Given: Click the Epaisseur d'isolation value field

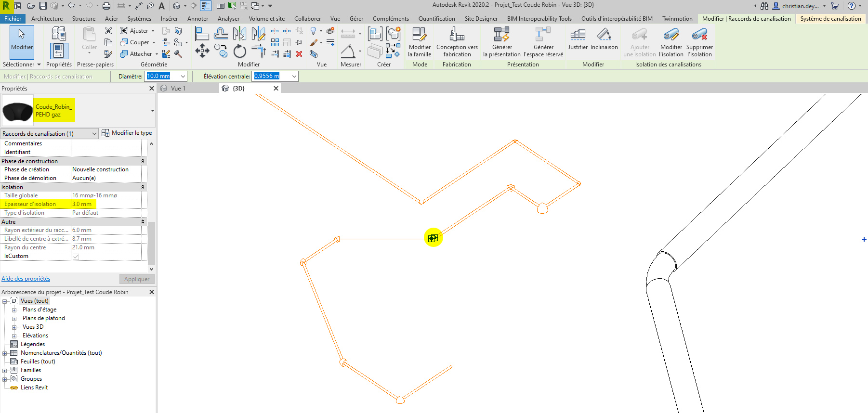Looking at the screenshot, I should [106, 204].
